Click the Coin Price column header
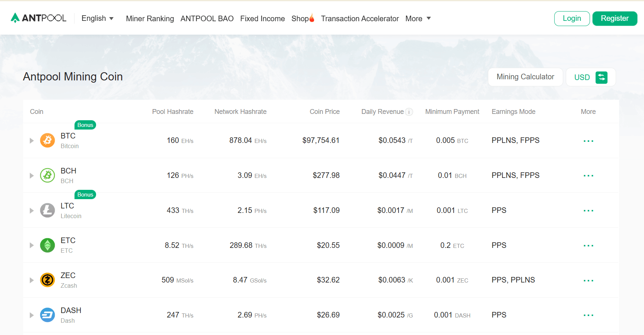 tap(325, 112)
